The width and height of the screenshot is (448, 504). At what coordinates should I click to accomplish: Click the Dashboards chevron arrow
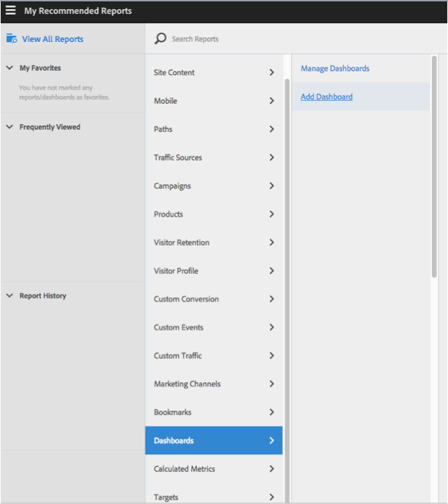point(271,441)
